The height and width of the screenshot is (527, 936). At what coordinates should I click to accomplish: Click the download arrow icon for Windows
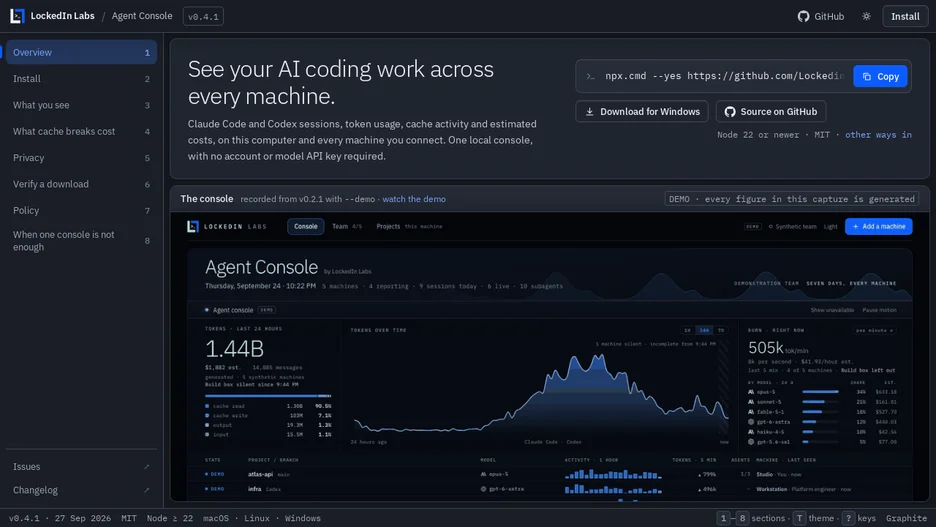590,112
